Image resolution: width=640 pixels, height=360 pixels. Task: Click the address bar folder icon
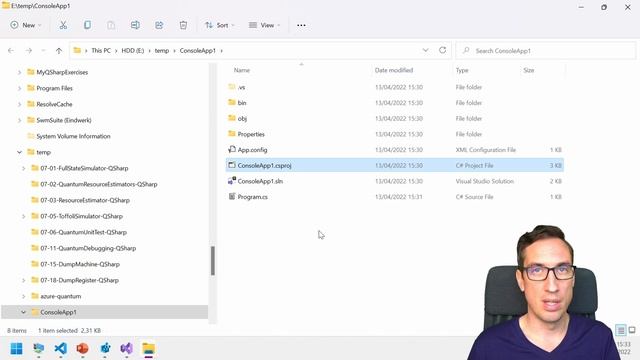(x=77, y=51)
